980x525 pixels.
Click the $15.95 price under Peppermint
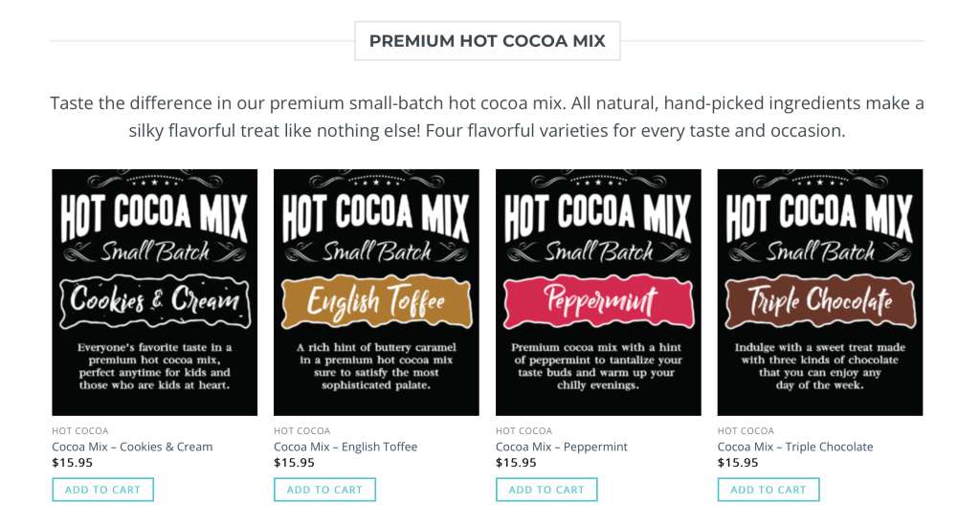[516, 463]
